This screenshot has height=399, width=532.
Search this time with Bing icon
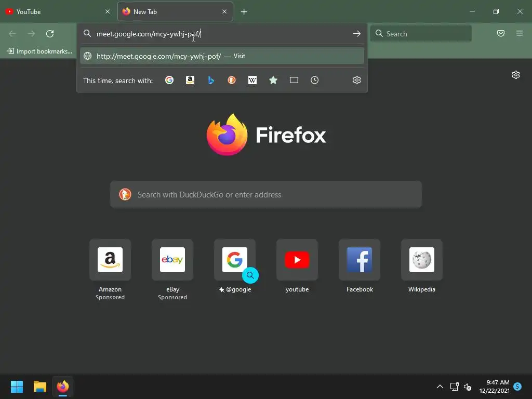(x=211, y=80)
